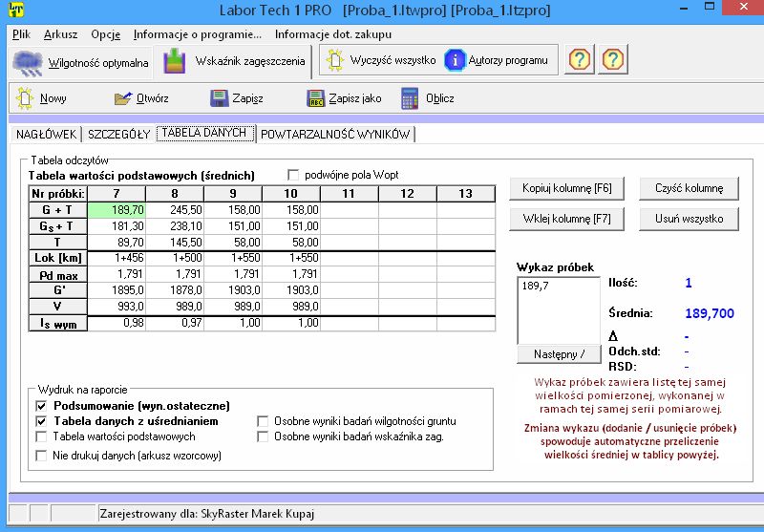Viewport: 764px width, 532px height.
Task: Toggle Nie drukuj danych checkbox
Action: [41, 456]
